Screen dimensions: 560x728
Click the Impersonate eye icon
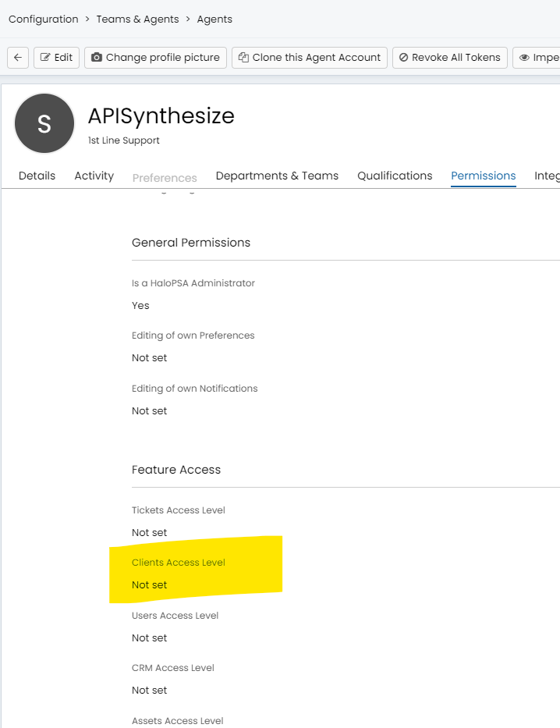[525, 58]
